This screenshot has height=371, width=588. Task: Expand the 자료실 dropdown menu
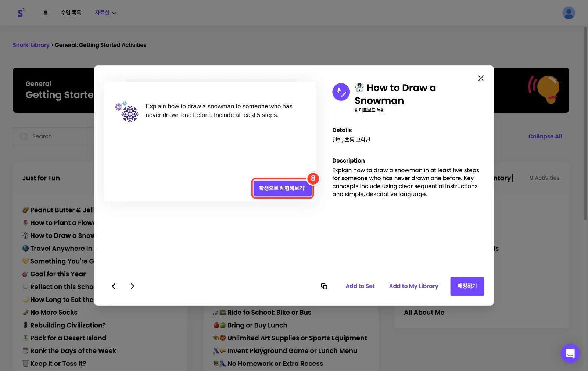[x=105, y=13]
